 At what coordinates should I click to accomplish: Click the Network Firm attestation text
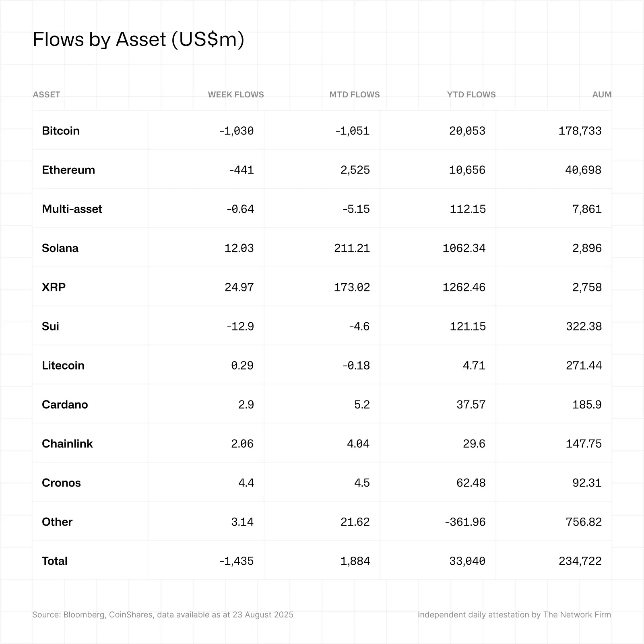514,615
